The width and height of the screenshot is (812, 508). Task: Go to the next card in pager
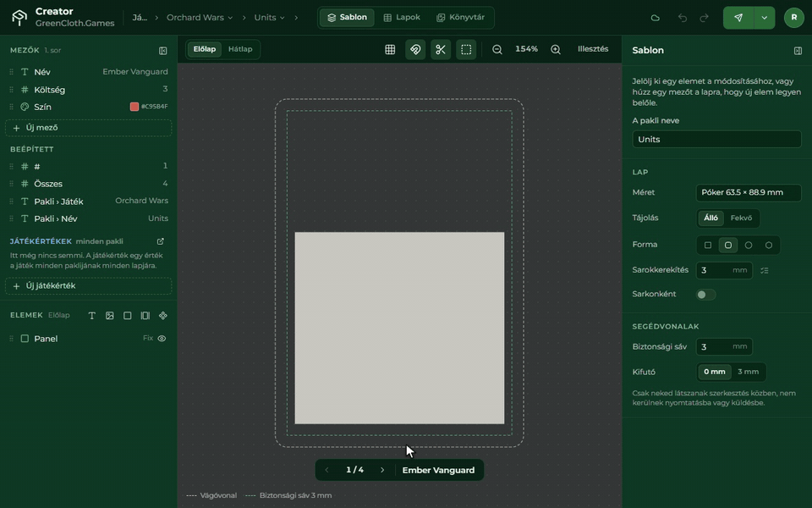[382, 470]
